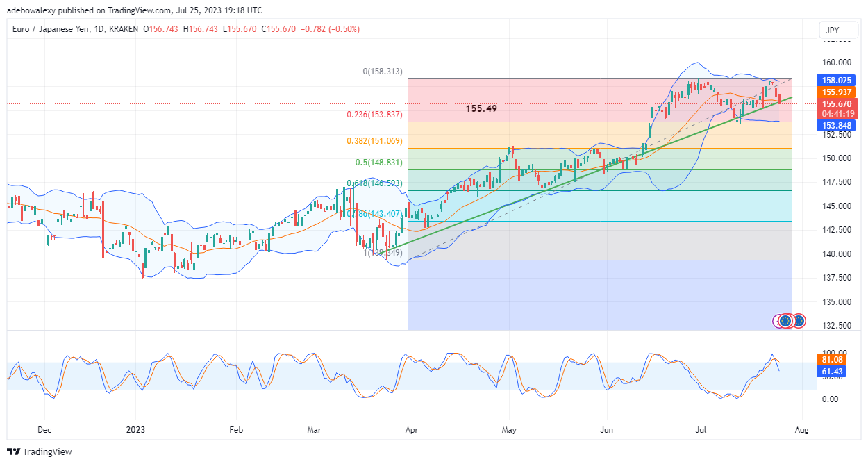Select the 153.848 lower band price label
This screenshot has height=464, width=868.
point(837,126)
